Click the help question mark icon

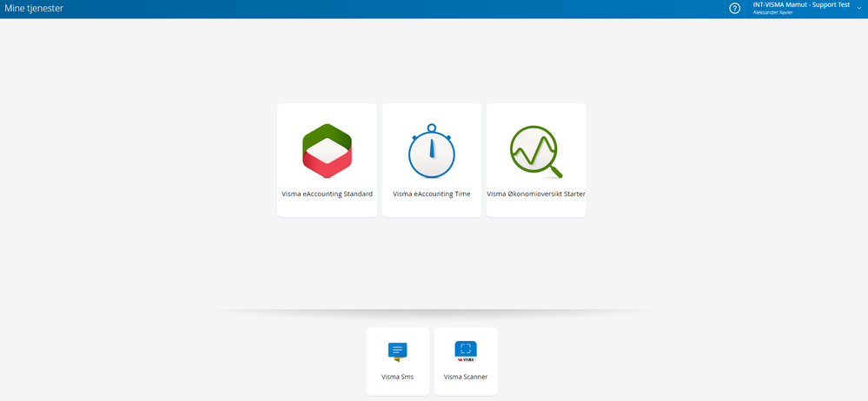click(734, 9)
